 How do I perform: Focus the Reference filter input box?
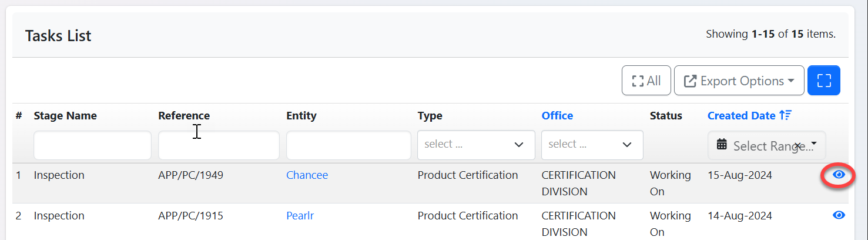(219, 145)
